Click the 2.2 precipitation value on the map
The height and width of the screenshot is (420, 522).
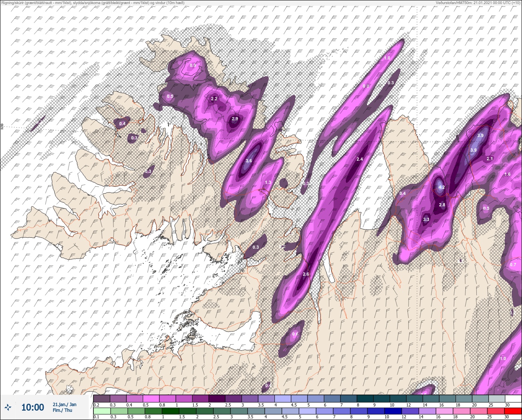pyautogui.click(x=214, y=99)
